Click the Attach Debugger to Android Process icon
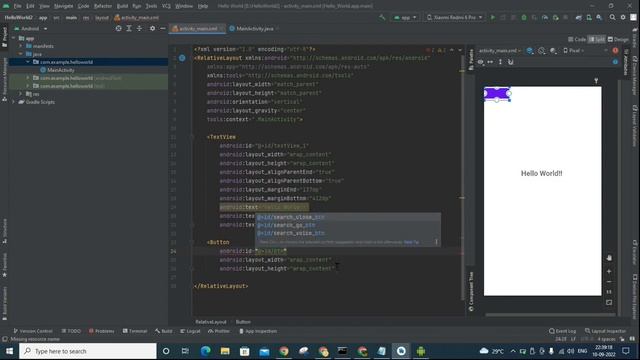This screenshot has width=640, height=360. coord(556,18)
